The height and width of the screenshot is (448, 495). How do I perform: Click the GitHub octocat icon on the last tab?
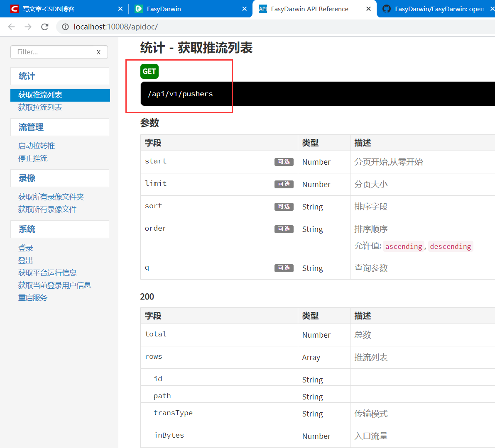[x=387, y=9]
